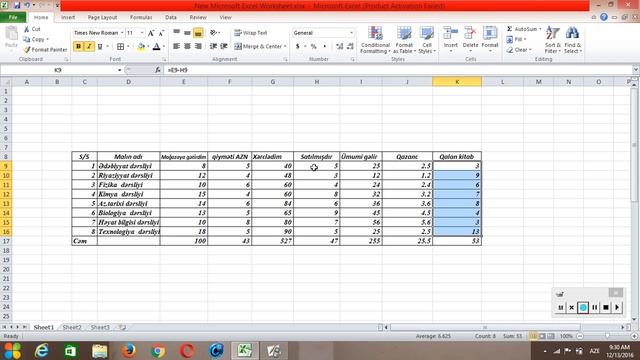640x360 pixels.
Task: Decrease font size with Shrink Font
Action: coord(161,33)
